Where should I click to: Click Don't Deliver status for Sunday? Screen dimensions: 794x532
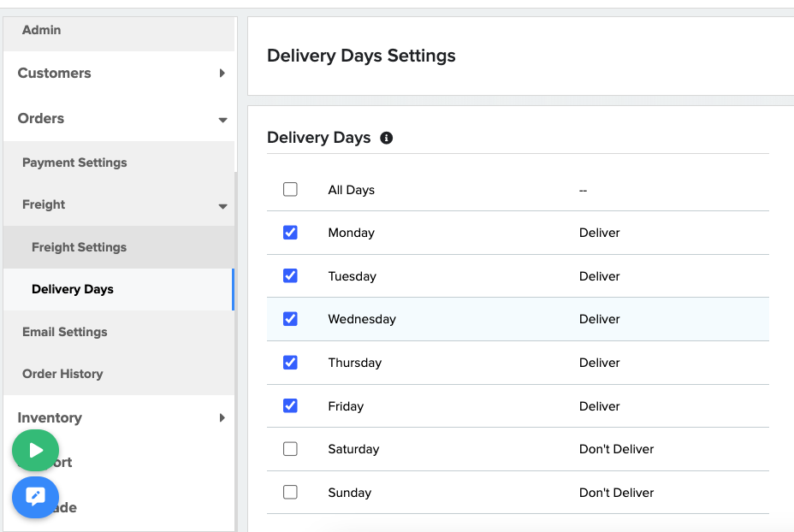pyautogui.click(x=616, y=493)
